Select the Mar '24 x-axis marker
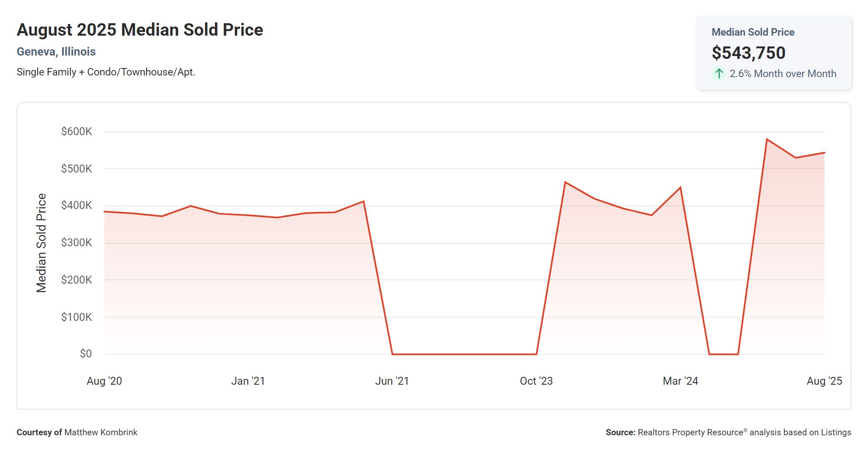 tap(680, 381)
